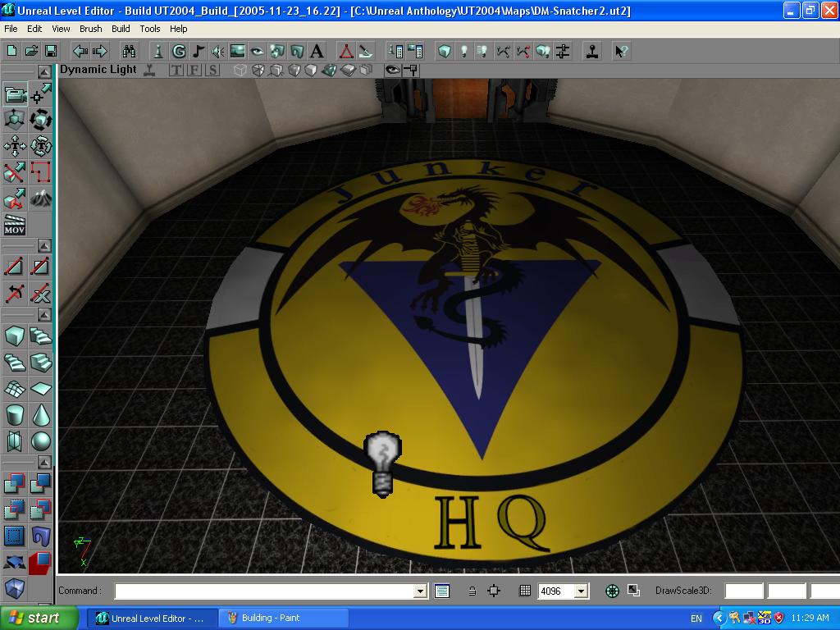Click the Command text input field
840x630 pixels.
tap(264, 591)
